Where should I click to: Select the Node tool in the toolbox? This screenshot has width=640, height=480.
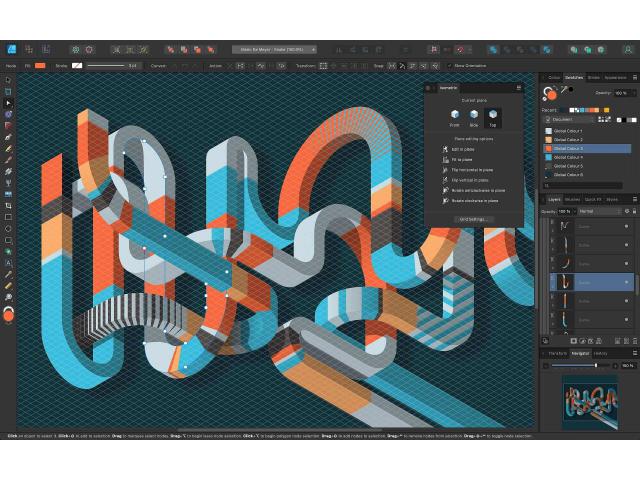pos(8,103)
